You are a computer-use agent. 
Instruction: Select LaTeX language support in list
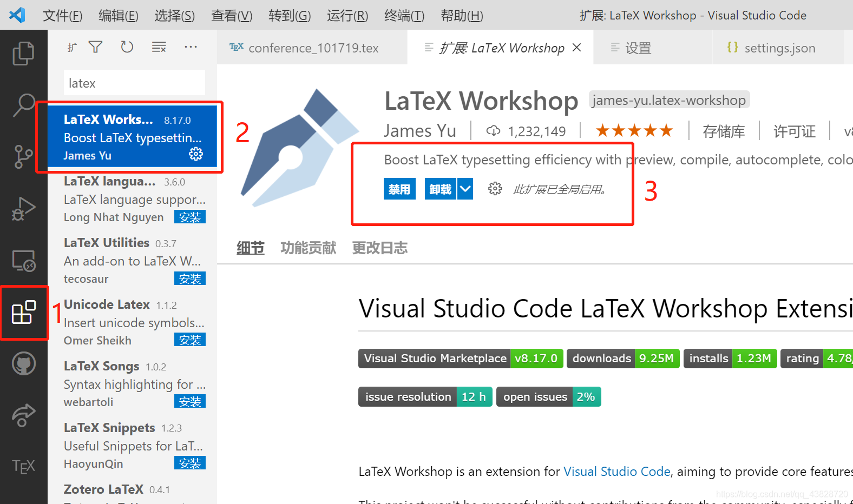pos(132,198)
